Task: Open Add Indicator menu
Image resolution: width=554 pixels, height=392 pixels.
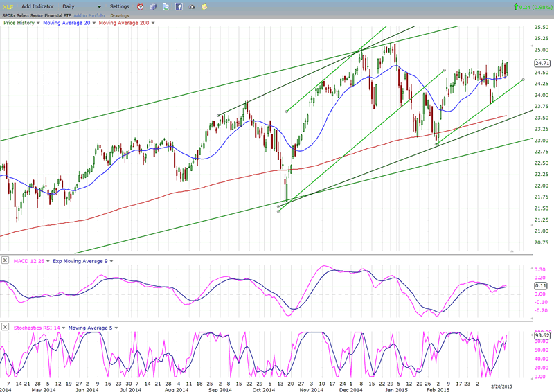Action: (37, 6)
